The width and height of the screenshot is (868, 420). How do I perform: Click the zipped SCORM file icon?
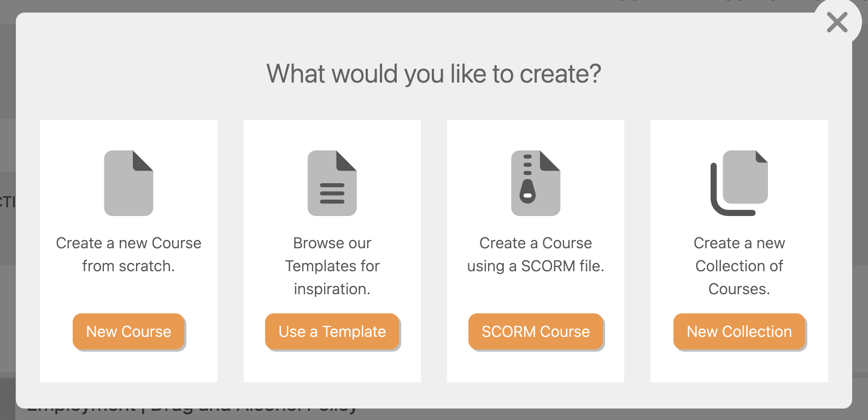tap(536, 183)
